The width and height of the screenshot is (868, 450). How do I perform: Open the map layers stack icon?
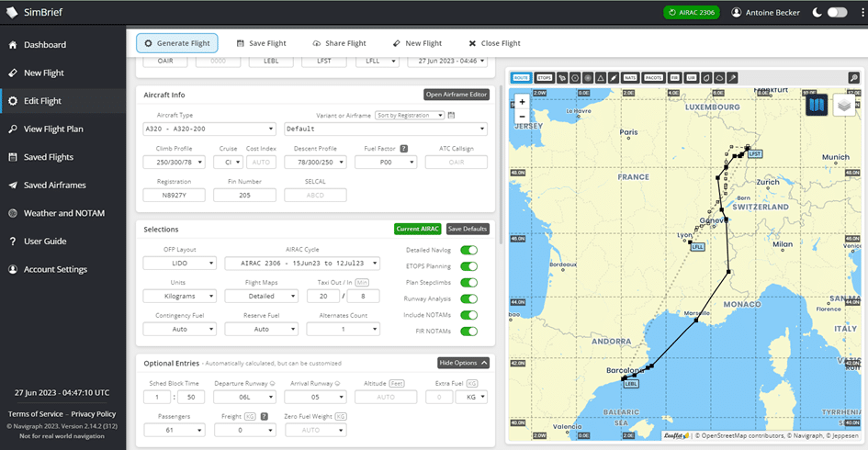coord(844,105)
